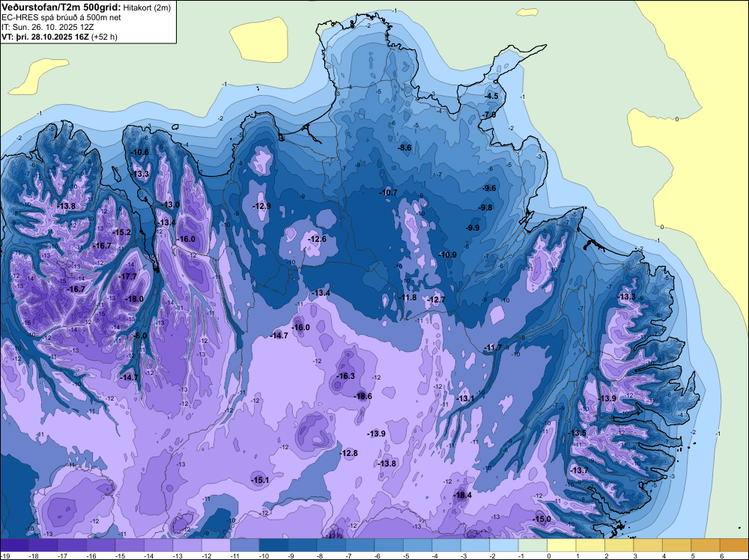749x560 pixels.
Task: Select the legend swatch between -10 and -9
Action: (273, 545)
